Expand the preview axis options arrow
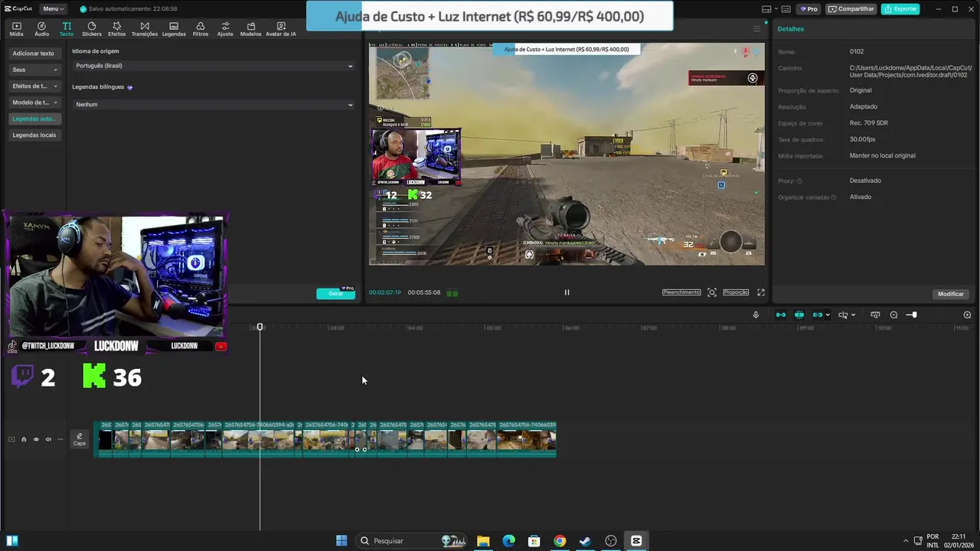The width and height of the screenshot is (980, 551). pyautogui.click(x=853, y=315)
